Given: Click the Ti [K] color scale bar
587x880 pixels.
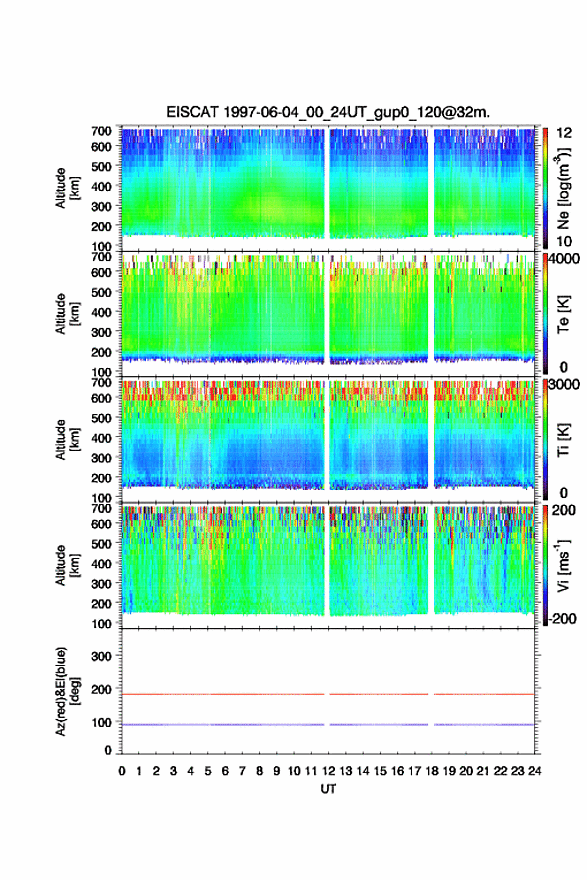Looking at the screenshot, I should pos(545,439).
